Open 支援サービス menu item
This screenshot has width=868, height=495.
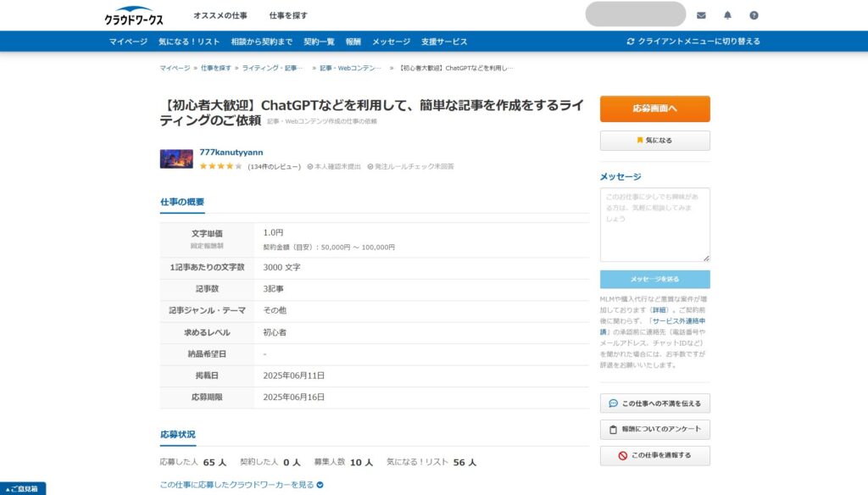pos(444,42)
